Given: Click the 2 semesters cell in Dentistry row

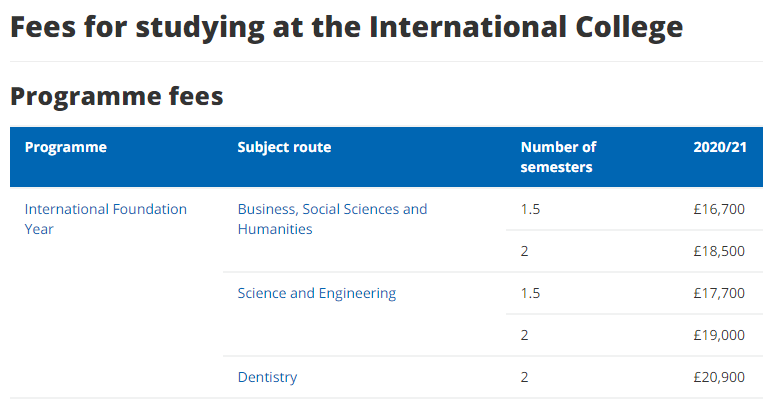Looking at the screenshot, I should (525, 377).
